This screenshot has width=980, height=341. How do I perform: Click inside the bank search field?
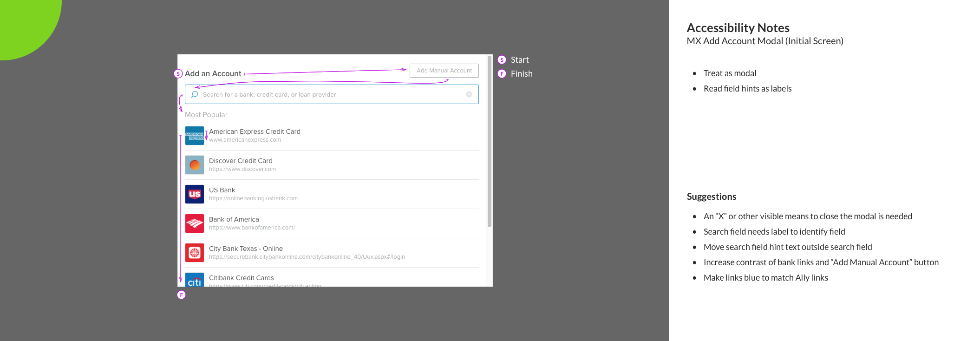point(325,94)
